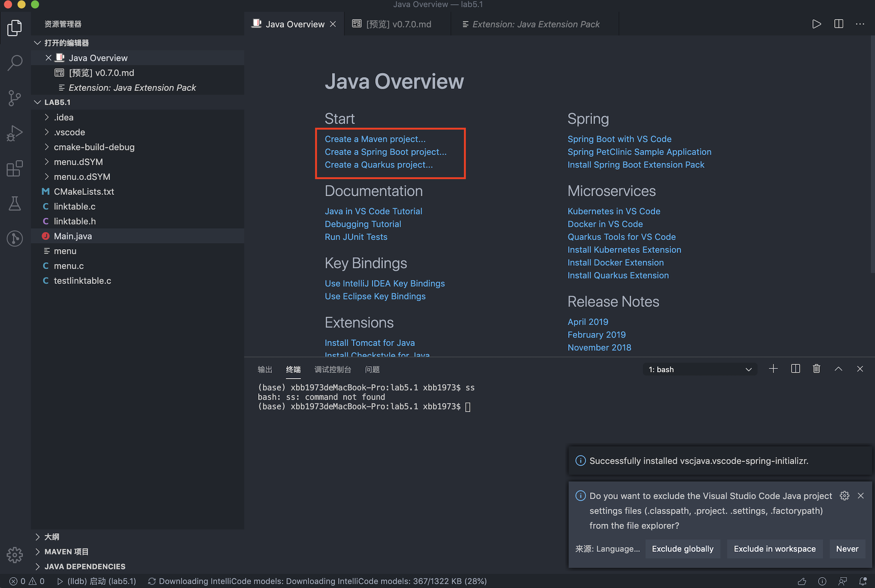The height and width of the screenshot is (588, 875).
Task: Click Create a Maven project link
Action: tap(375, 139)
